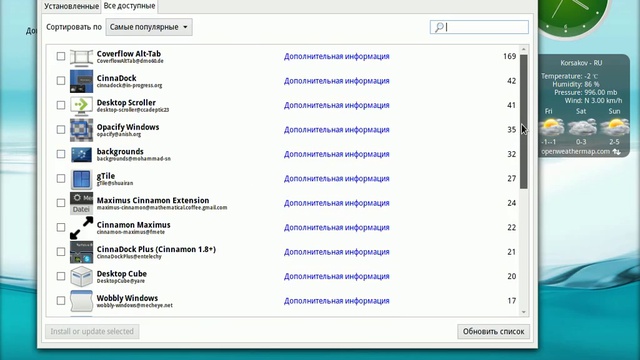Click the CinnaDock Plus extension icon
This screenshot has width=640, height=360.
[81, 252]
